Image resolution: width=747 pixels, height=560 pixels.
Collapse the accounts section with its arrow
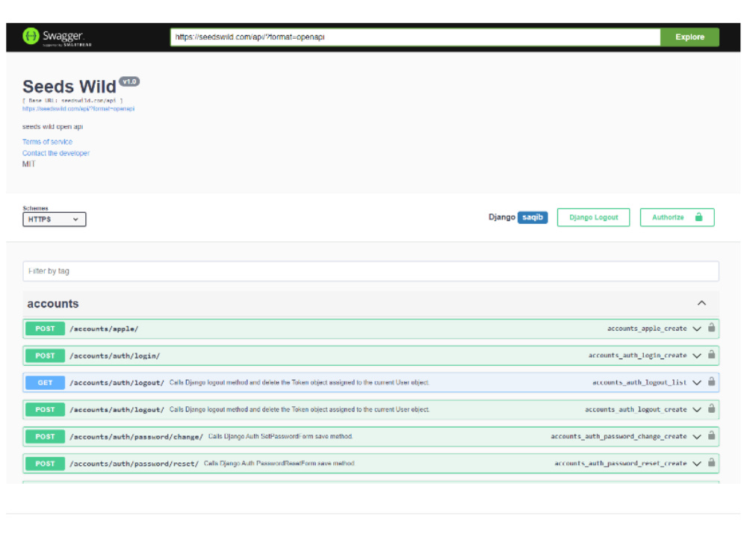(x=701, y=303)
